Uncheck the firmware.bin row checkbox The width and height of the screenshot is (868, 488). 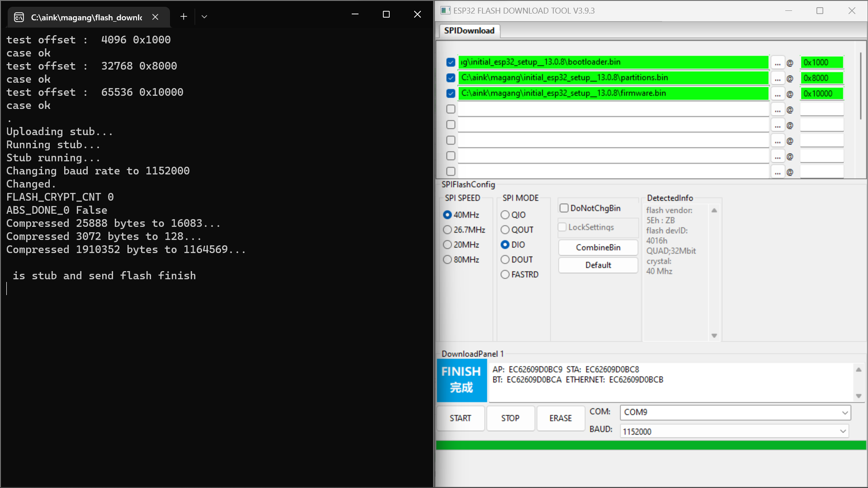[x=450, y=94]
